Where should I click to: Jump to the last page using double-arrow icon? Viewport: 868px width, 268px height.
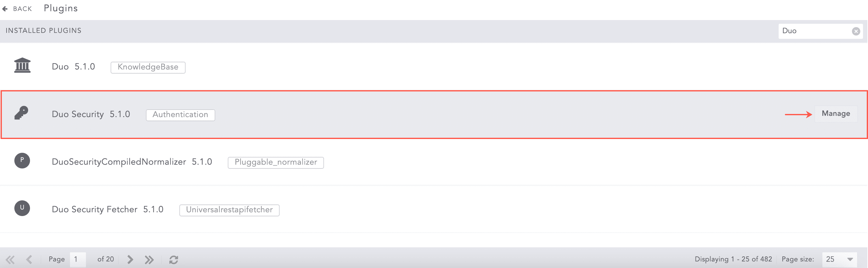click(149, 259)
